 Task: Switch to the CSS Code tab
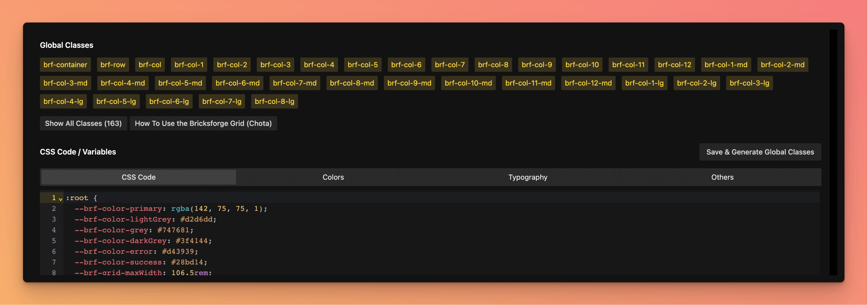click(139, 177)
